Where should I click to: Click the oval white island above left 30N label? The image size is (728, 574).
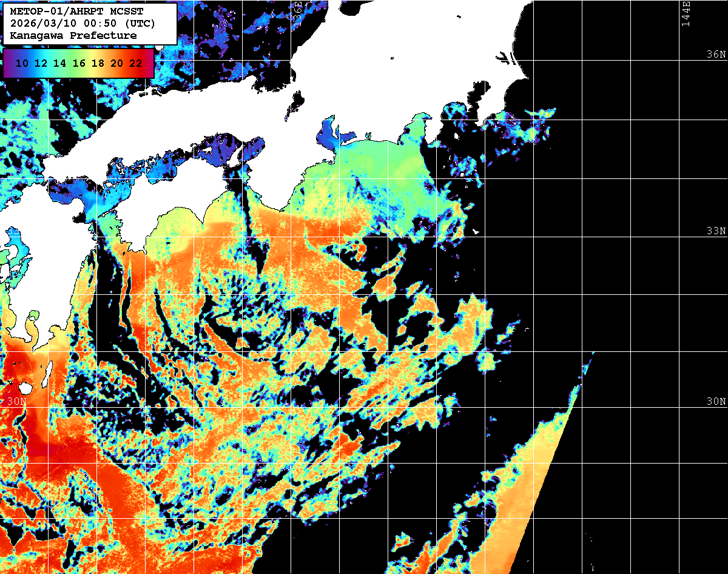point(25,388)
